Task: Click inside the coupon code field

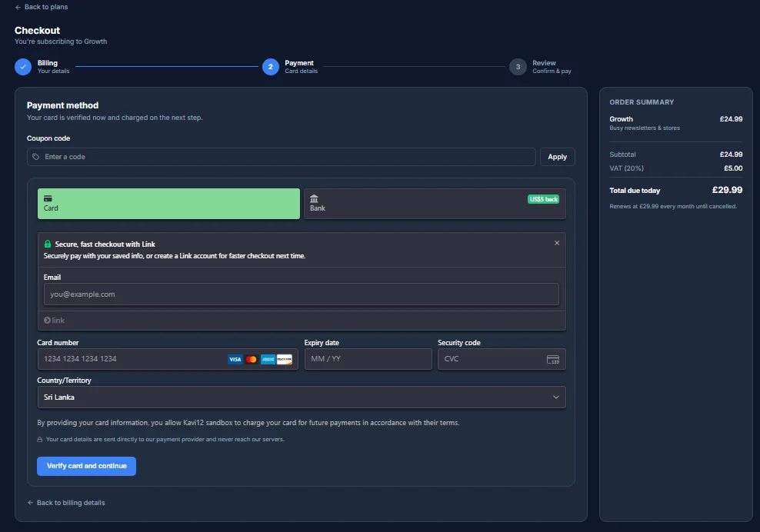Action: pyautogui.click(x=281, y=157)
